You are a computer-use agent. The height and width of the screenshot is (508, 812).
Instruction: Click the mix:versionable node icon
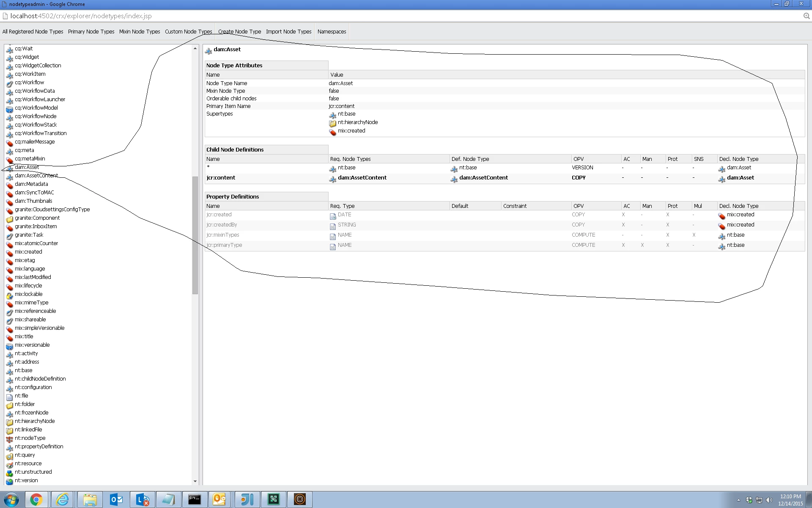tap(9, 346)
